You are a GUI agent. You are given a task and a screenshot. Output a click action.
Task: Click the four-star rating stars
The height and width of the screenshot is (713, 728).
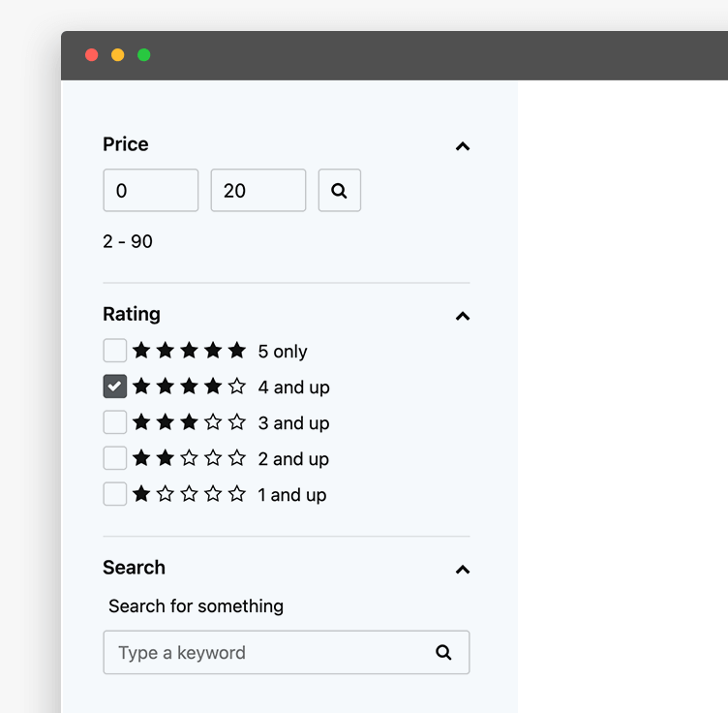189,387
